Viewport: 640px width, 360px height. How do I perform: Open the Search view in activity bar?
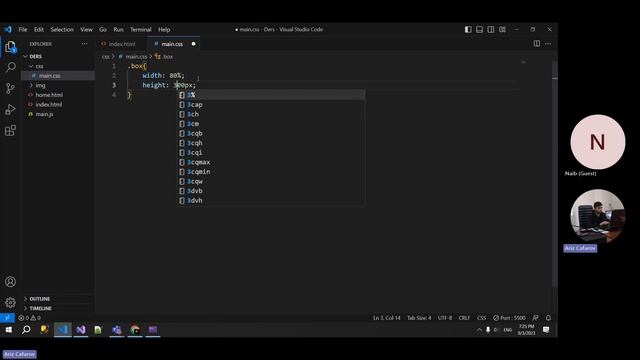point(11,67)
